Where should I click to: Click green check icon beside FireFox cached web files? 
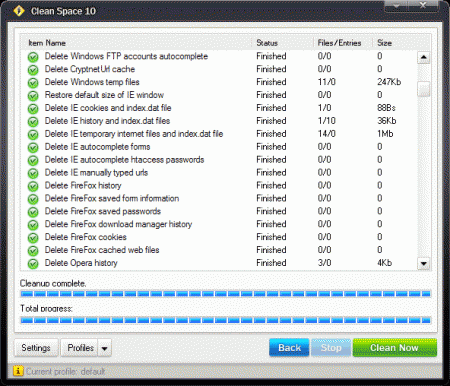tap(33, 251)
